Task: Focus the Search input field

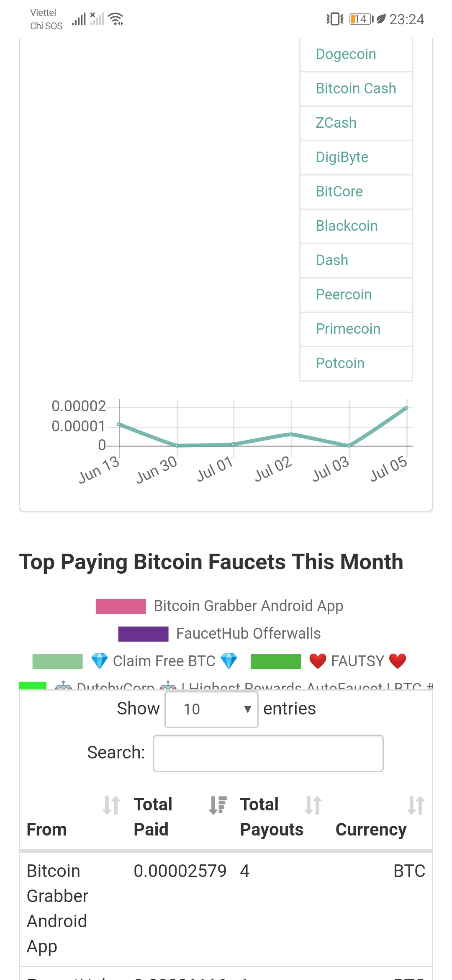Action: click(x=268, y=753)
